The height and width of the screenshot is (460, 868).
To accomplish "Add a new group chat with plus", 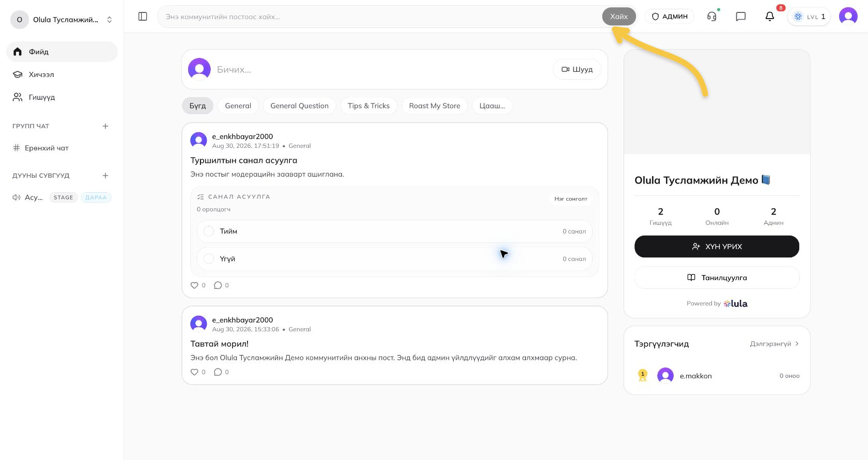I will click(105, 126).
